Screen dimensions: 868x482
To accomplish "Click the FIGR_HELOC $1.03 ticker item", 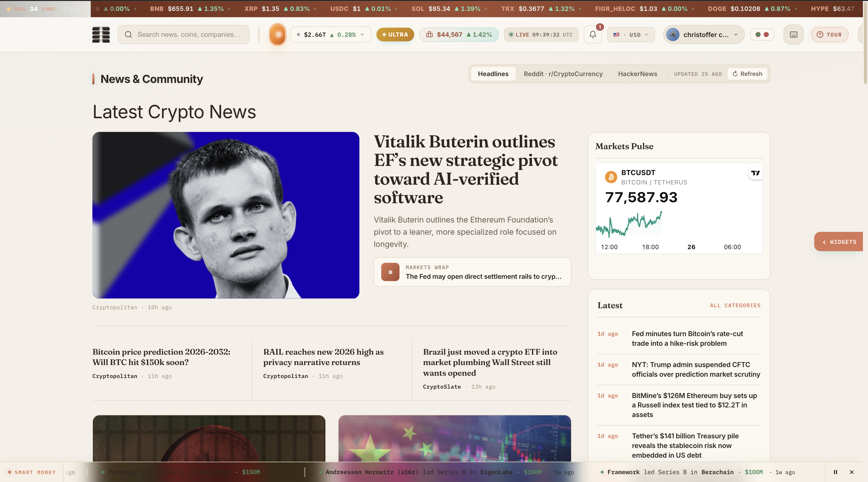I will click(641, 9).
